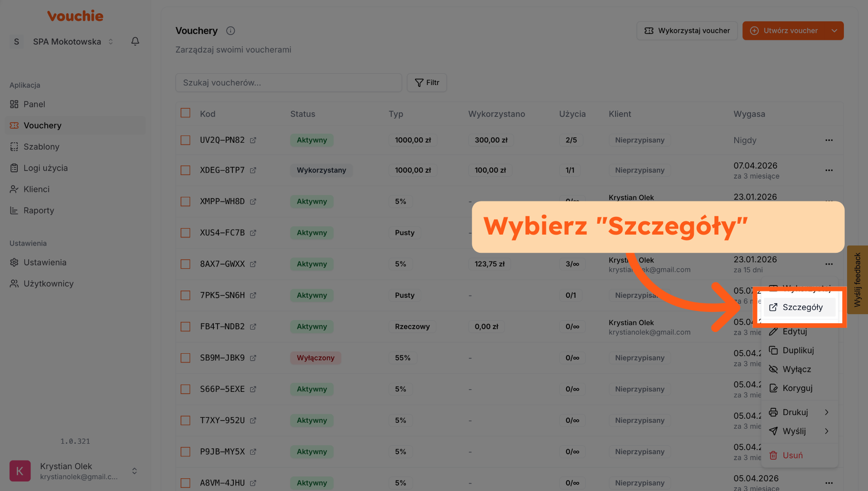Click the notification bell icon
The image size is (868, 491).
pyautogui.click(x=135, y=41)
